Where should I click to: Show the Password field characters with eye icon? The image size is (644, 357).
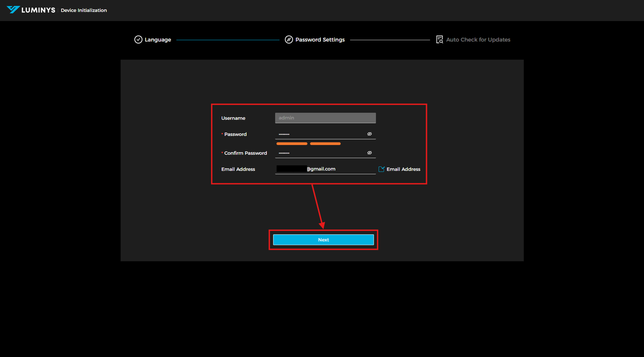(x=369, y=134)
